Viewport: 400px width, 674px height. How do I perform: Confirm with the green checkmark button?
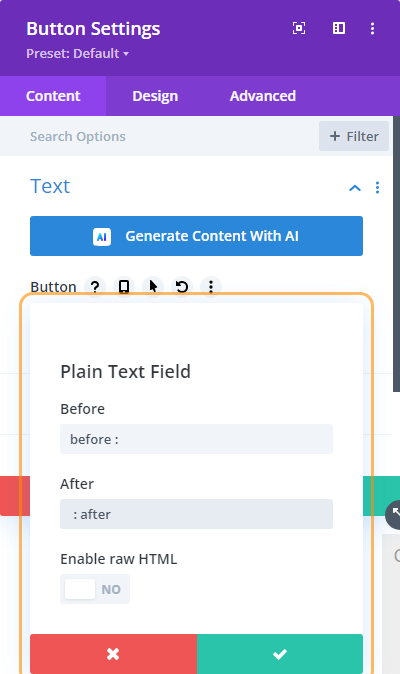(280, 654)
